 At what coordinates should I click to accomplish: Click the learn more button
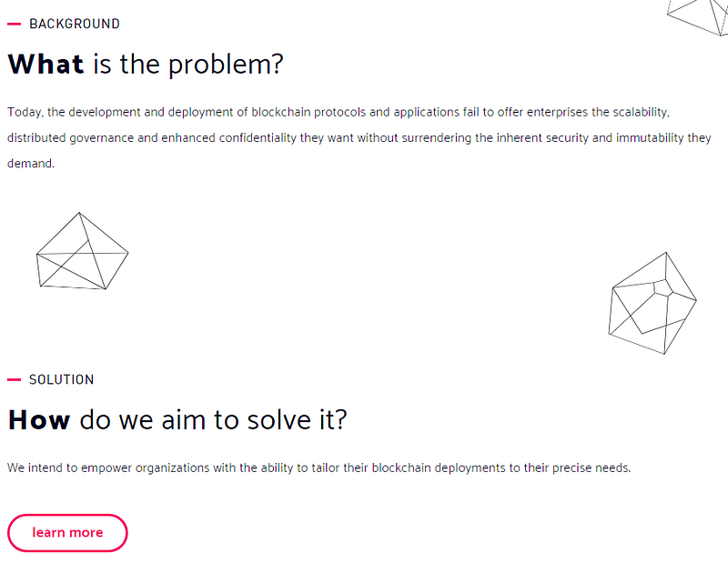click(67, 533)
